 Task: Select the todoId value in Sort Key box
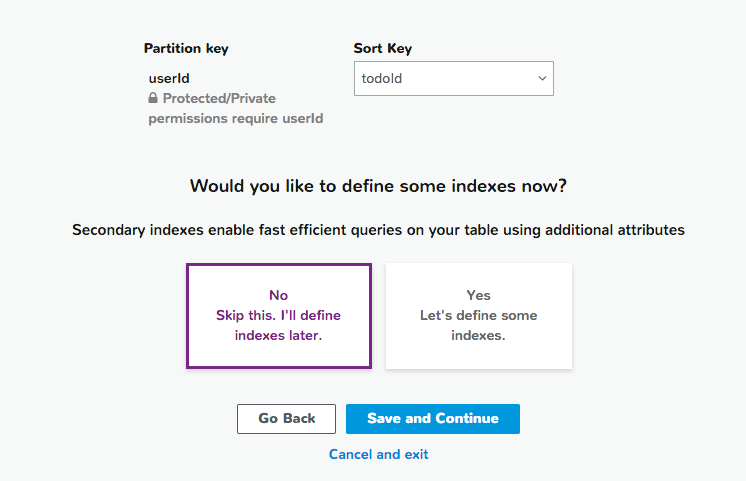pyautogui.click(x=383, y=79)
